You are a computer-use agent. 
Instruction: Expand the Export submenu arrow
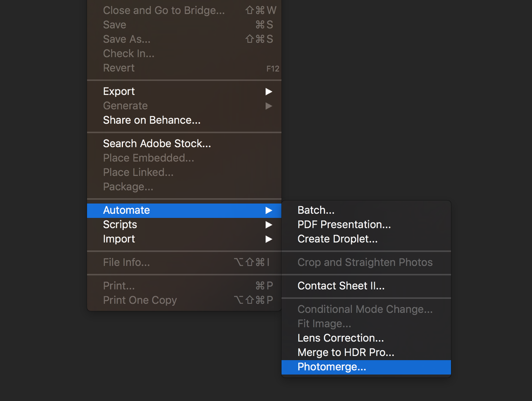click(269, 91)
